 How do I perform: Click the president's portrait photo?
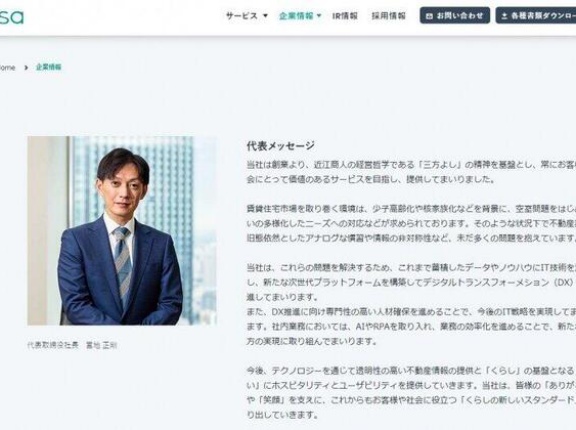point(122,231)
